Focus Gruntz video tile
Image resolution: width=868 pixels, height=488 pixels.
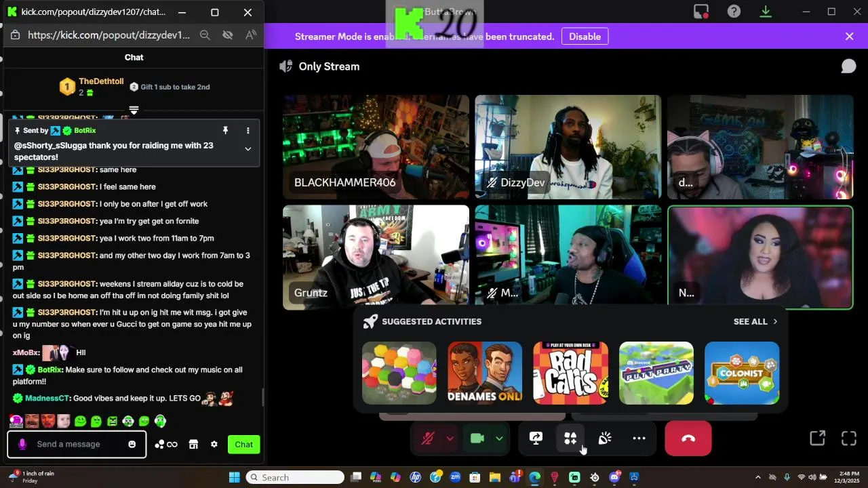pyautogui.click(x=376, y=258)
